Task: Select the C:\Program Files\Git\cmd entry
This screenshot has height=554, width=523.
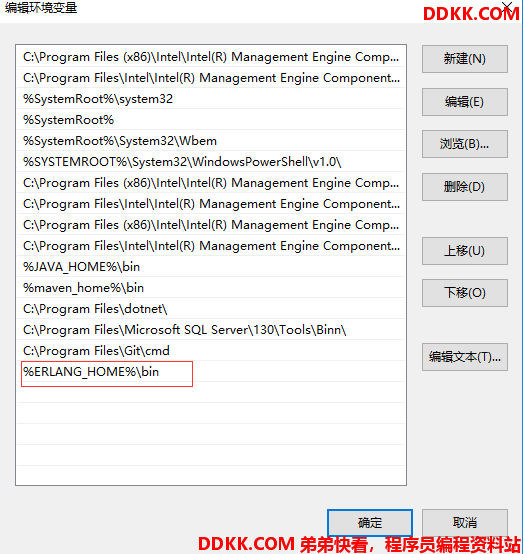Action: (211, 351)
